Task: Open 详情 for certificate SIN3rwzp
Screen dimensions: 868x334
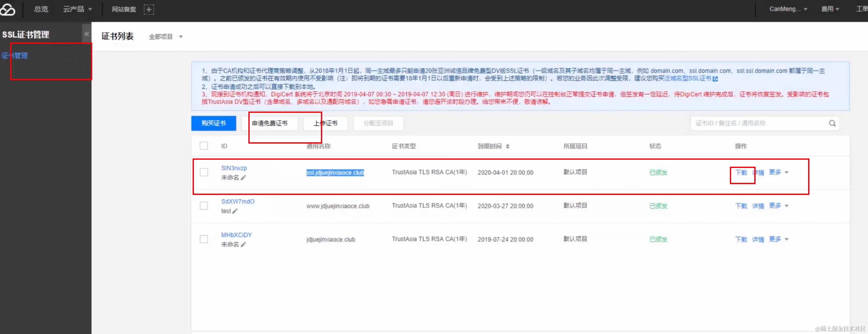Action: 758,173
